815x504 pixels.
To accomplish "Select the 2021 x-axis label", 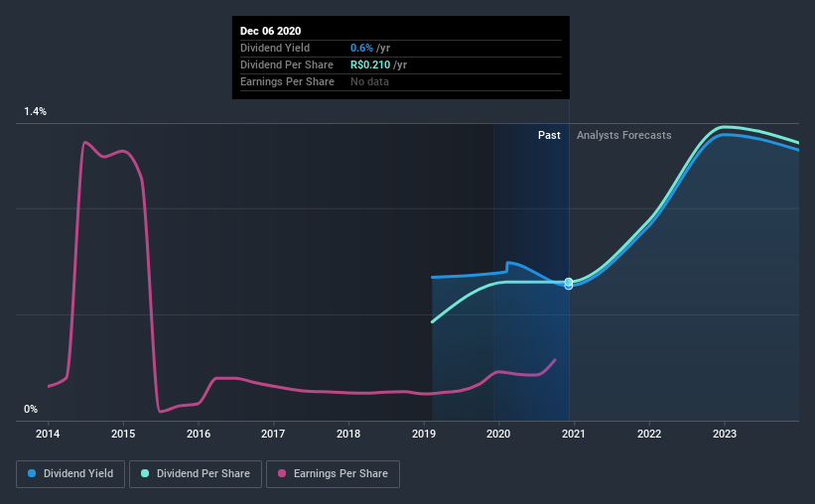I will [x=574, y=434].
